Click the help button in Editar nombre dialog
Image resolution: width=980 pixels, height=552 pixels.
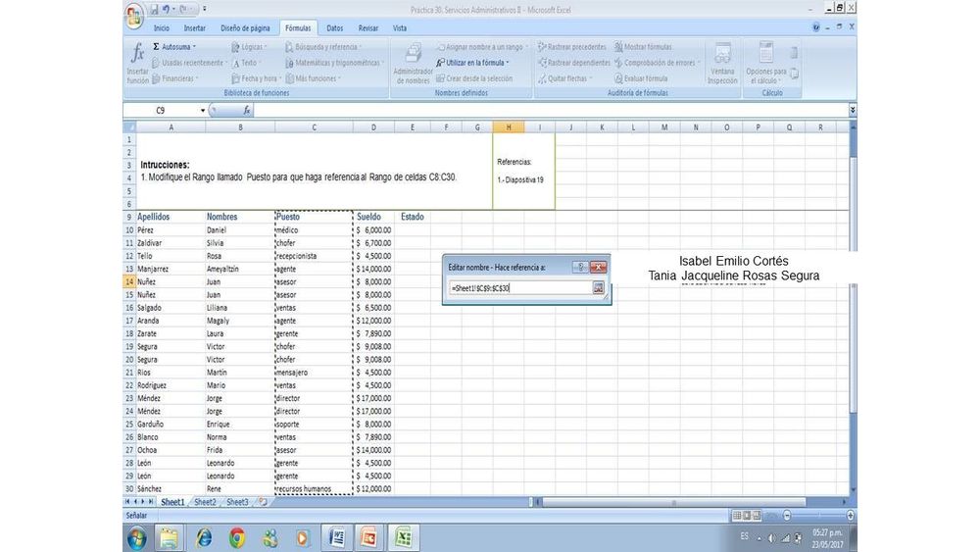[578, 267]
